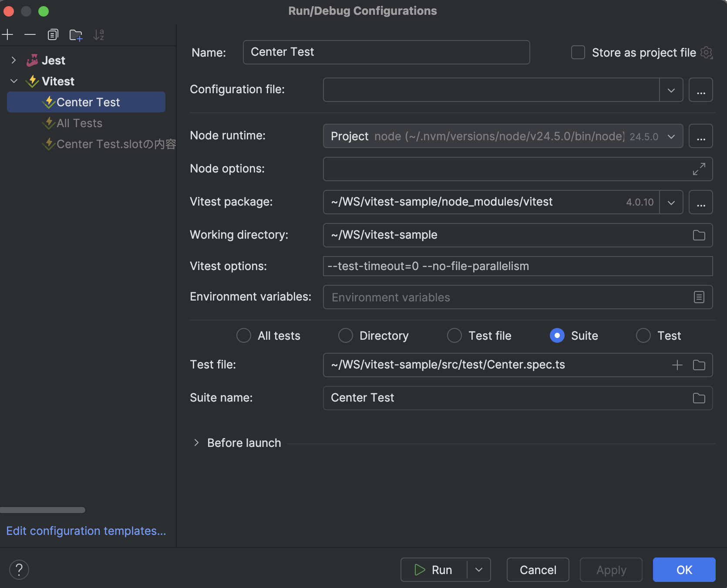Image resolution: width=727 pixels, height=588 pixels.
Task: Select Center Test configuration in tree
Action: (x=86, y=102)
